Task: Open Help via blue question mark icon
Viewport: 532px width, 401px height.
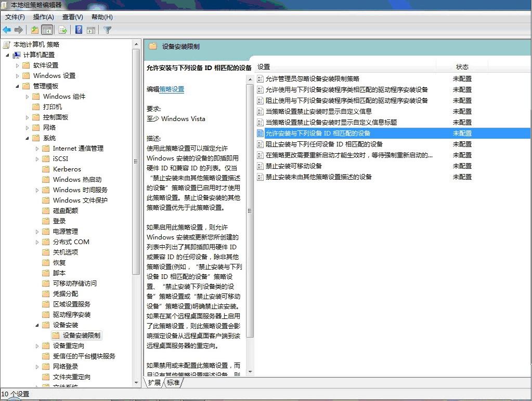Action: [x=79, y=30]
